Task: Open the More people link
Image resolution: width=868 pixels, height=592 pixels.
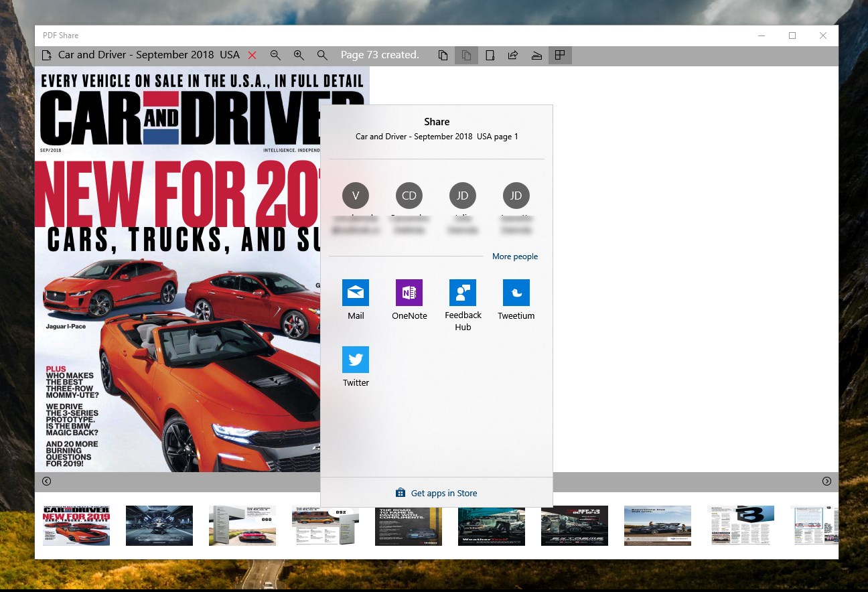Action: click(515, 256)
